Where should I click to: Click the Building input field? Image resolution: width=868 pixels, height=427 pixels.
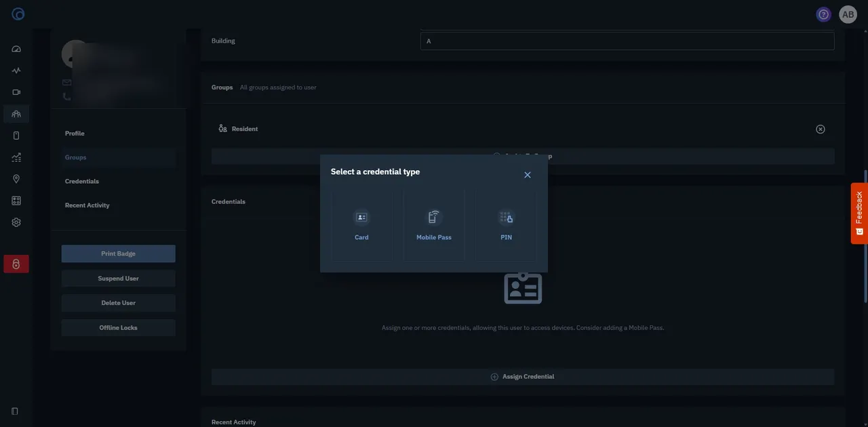627,41
